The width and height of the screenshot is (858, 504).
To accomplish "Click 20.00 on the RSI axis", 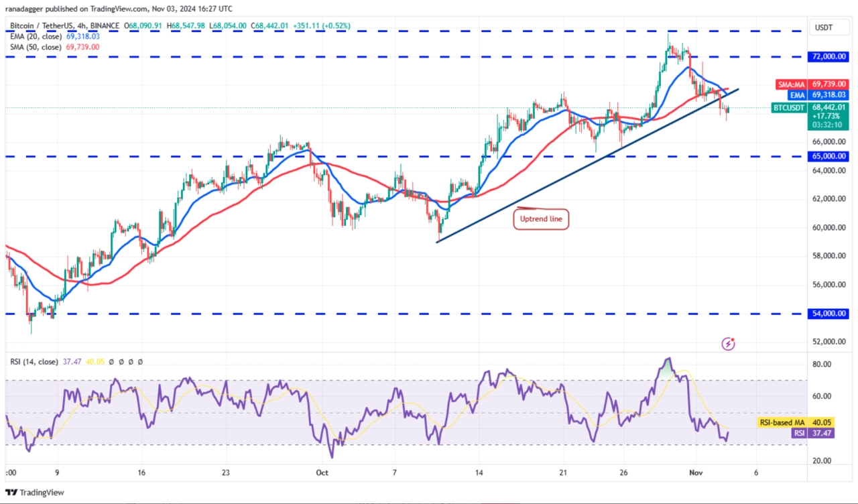I will [x=822, y=461].
